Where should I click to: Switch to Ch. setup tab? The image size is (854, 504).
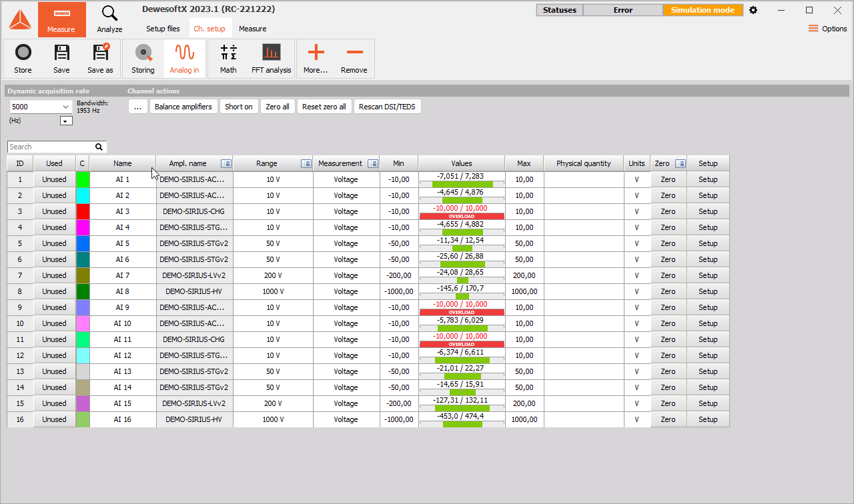[x=209, y=29]
